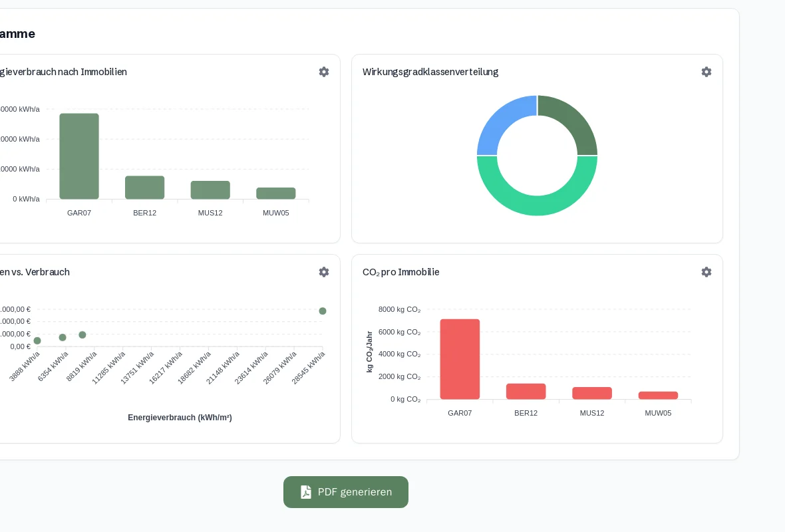Click GAR07 label under the CO₂ chart
This screenshot has height=532, width=785.
click(460, 413)
